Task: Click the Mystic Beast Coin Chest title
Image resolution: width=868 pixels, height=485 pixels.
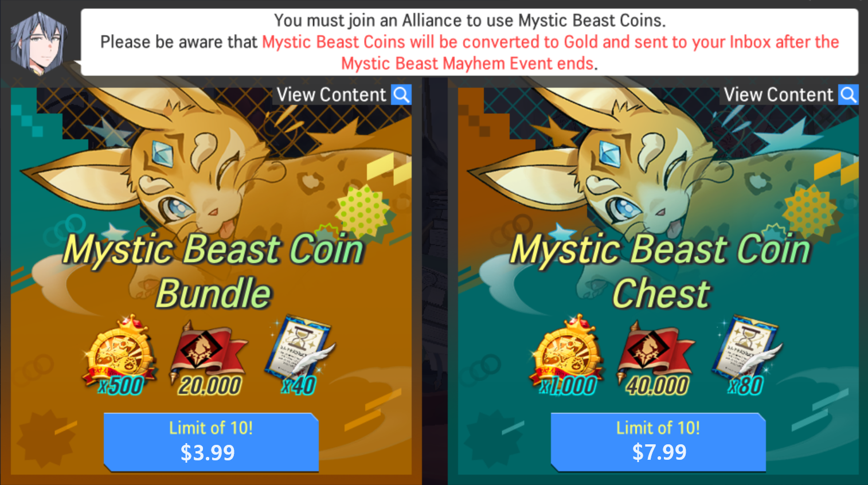Action: point(660,271)
